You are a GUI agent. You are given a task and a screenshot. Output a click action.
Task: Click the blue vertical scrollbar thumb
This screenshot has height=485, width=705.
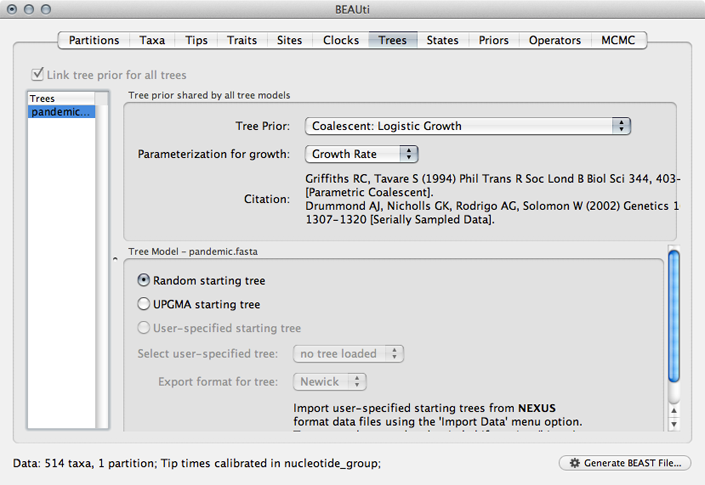coord(674,316)
